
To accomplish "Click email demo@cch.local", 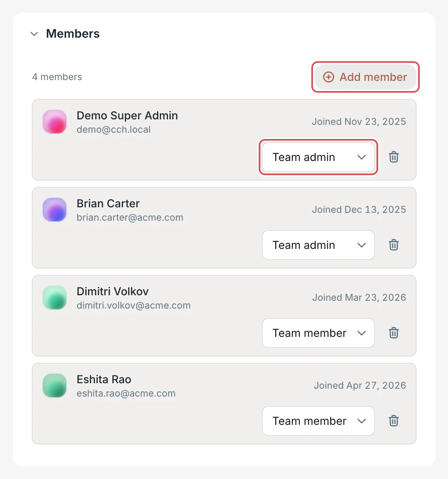I will 113,130.
